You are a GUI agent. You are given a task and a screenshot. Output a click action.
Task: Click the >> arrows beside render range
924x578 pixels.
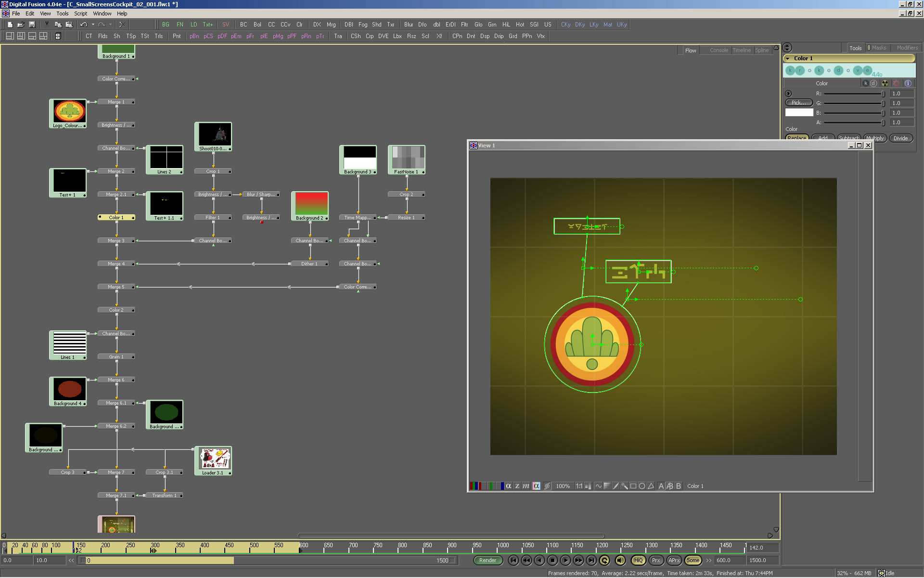pyautogui.click(x=708, y=561)
